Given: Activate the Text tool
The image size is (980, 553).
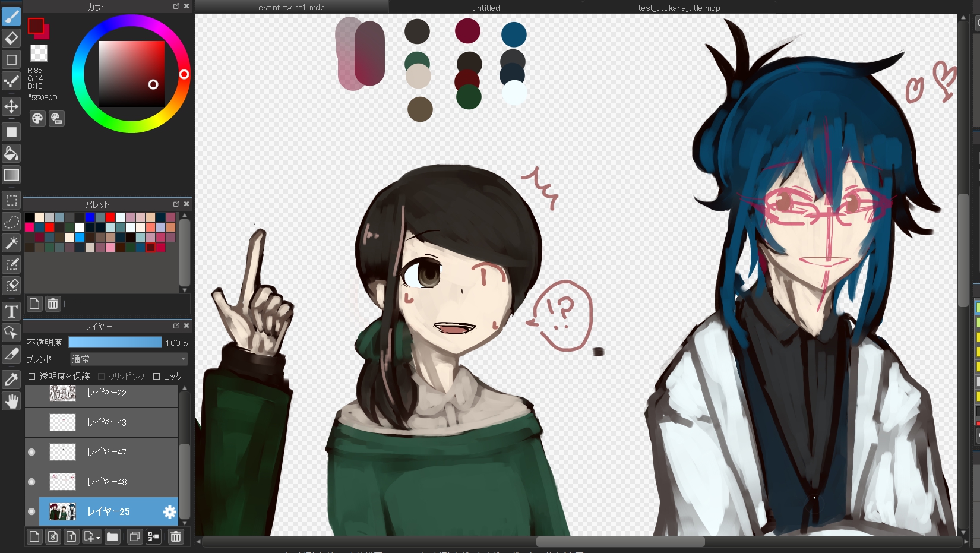Looking at the screenshot, I should click(x=11, y=312).
